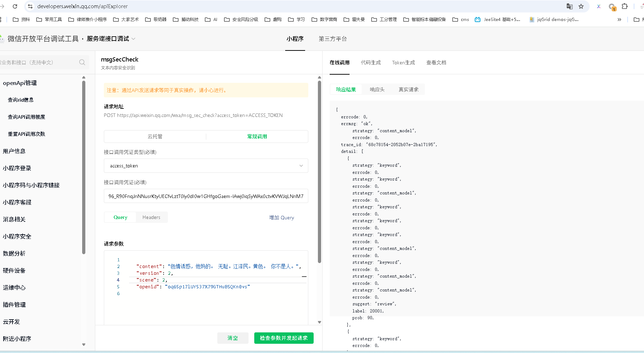
Task: Bookmark this page with the star icon
Action: coord(581,6)
